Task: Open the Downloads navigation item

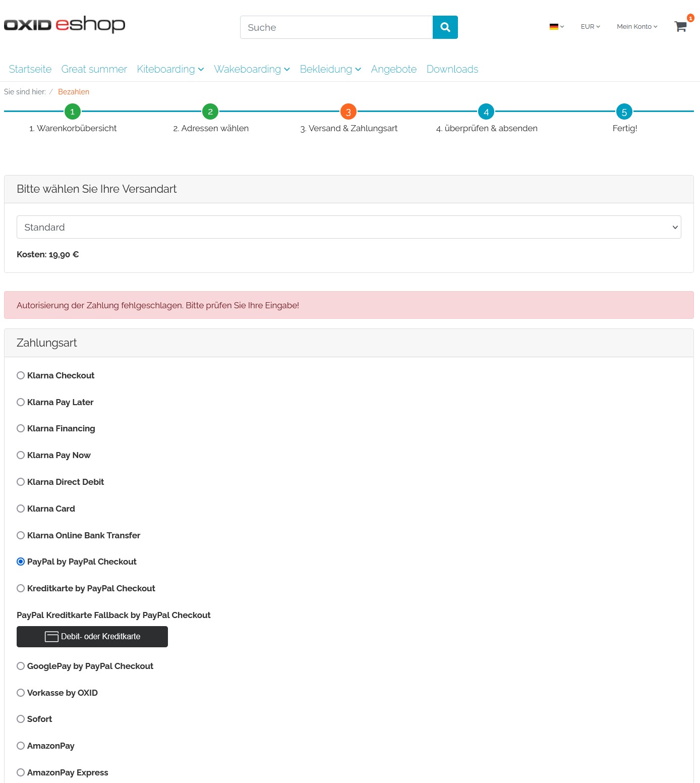Action: (x=452, y=69)
